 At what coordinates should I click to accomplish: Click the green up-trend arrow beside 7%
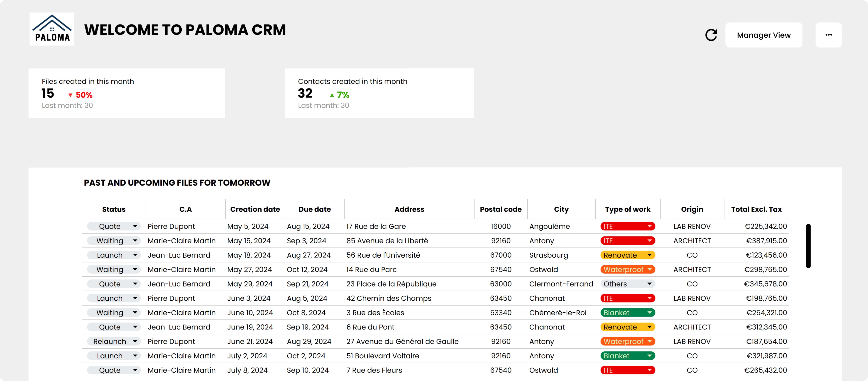[332, 95]
